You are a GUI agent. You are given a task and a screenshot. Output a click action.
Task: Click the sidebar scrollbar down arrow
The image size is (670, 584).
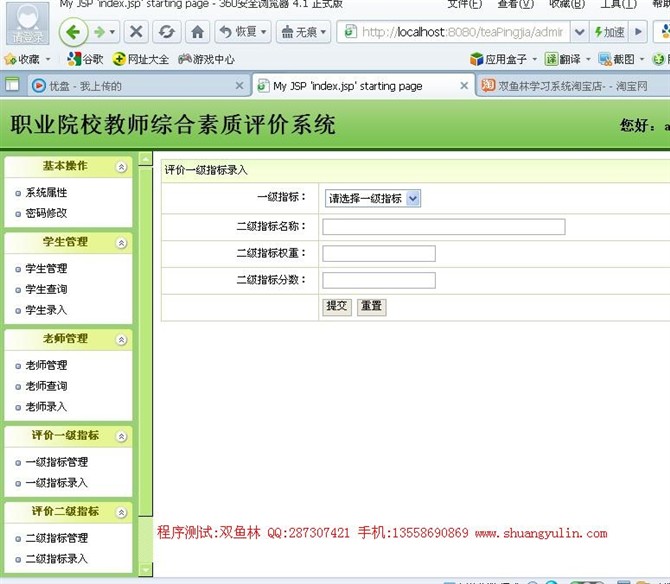point(146,569)
